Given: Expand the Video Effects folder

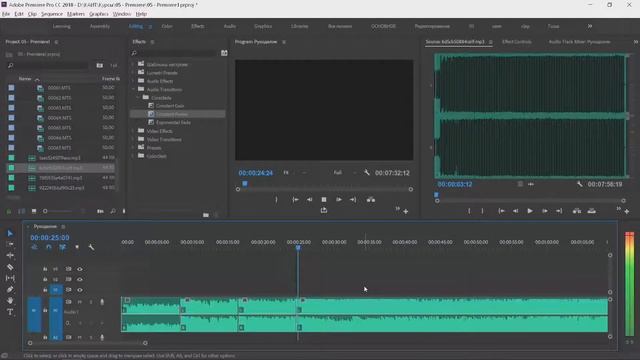Looking at the screenshot, I should 133,131.
